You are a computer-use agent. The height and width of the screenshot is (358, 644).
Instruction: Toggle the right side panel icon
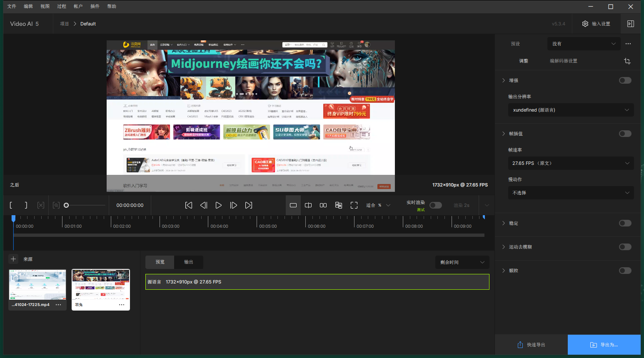(x=630, y=24)
